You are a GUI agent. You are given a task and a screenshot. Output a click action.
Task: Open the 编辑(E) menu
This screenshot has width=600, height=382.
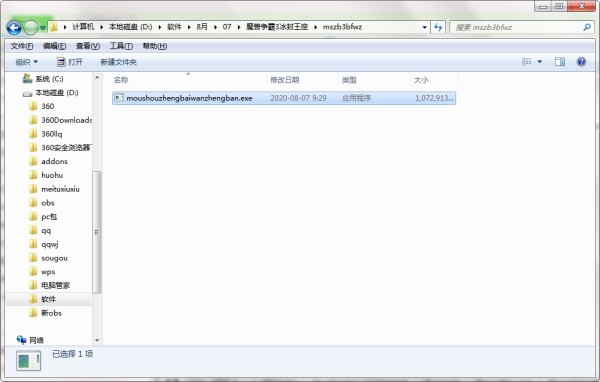tap(54, 46)
